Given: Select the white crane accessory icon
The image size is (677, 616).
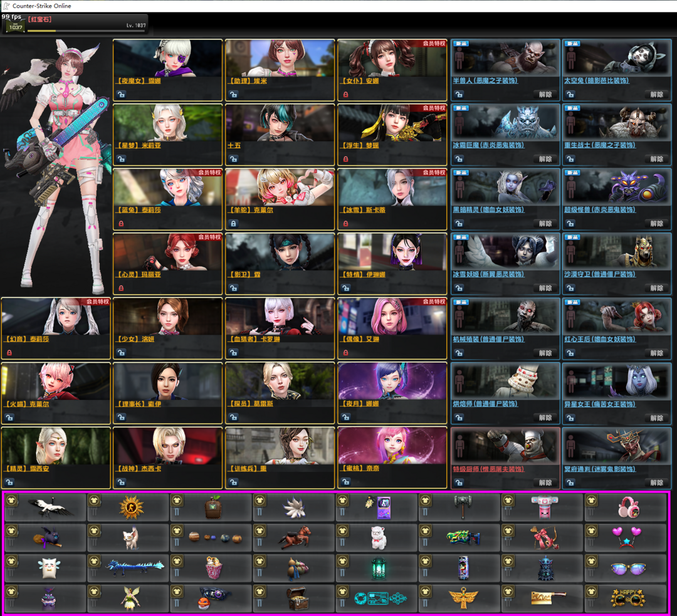Looking at the screenshot, I should click(51, 508).
